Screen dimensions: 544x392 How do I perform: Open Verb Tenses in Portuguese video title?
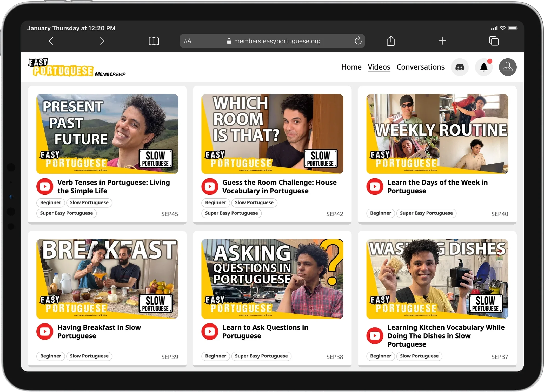tap(114, 186)
